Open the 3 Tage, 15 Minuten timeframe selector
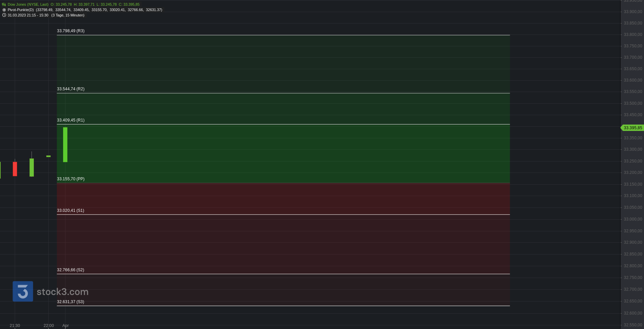The width and height of the screenshot is (644, 329). pyautogui.click(x=68, y=15)
